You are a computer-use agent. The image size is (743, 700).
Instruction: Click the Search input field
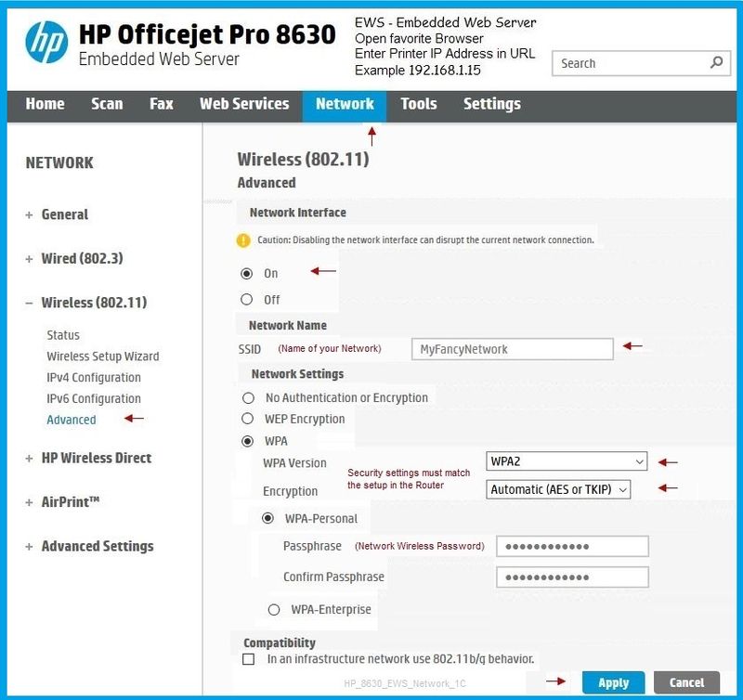(641, 63)
